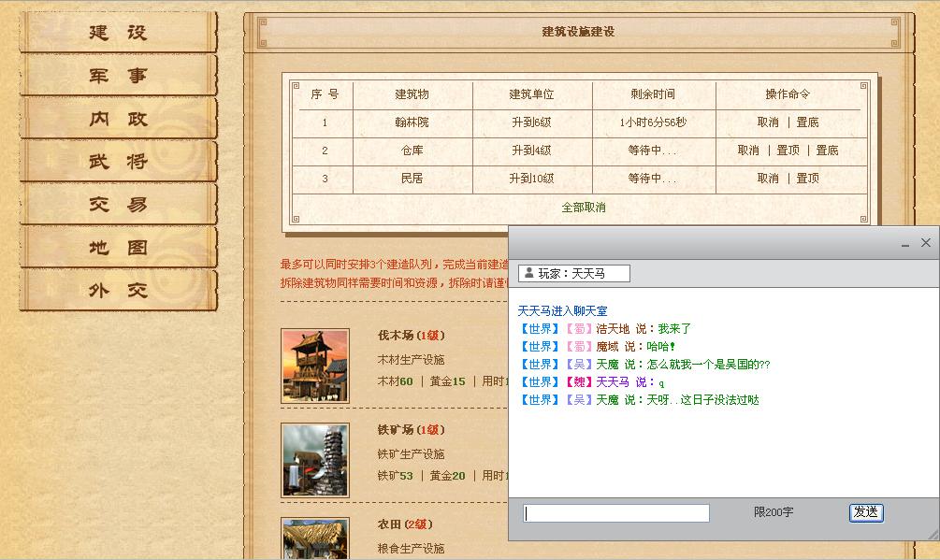The width and height of the screenshot is (940, 560).
Task: Open the 地图 map menu
Action: [119, 248]
